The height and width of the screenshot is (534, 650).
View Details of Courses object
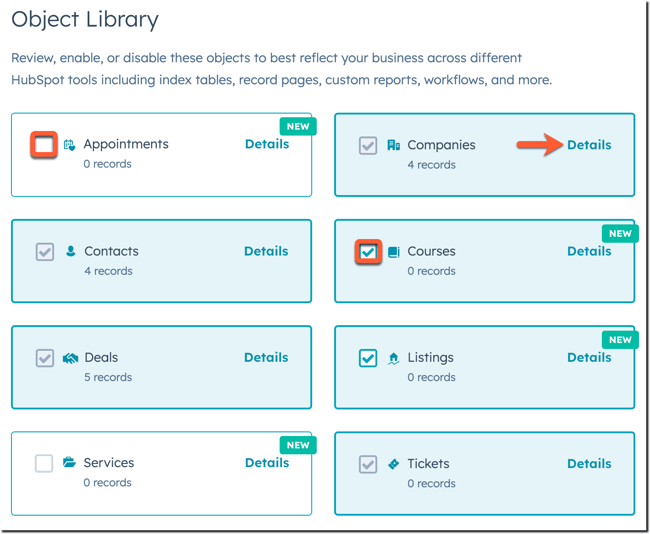coord(589,251)
